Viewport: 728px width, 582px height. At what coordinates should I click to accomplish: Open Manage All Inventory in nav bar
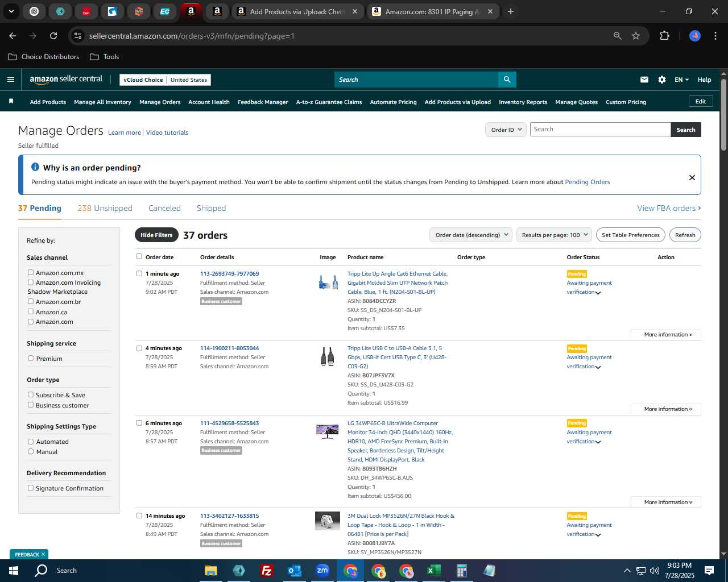point(102,102)
